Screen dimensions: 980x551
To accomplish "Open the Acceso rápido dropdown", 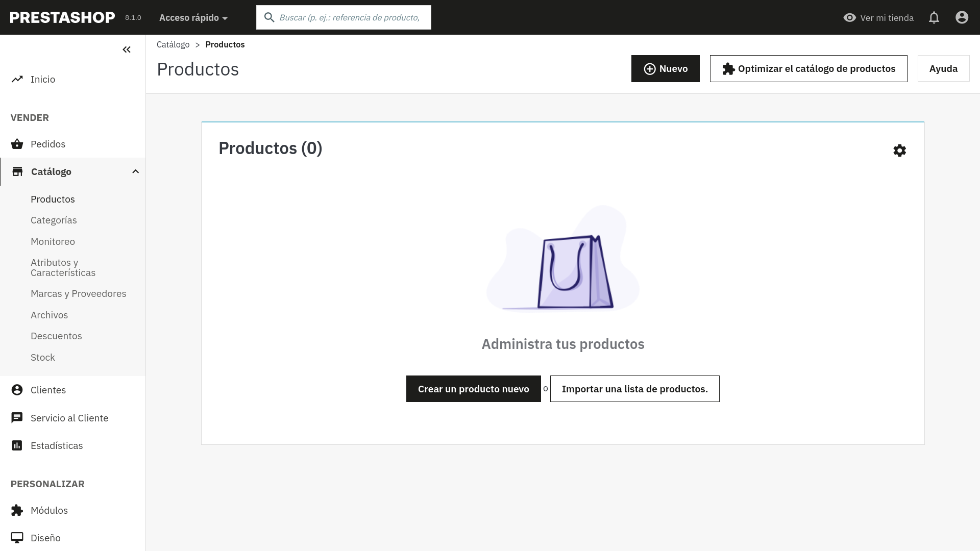I will click(x=193, y=18).
